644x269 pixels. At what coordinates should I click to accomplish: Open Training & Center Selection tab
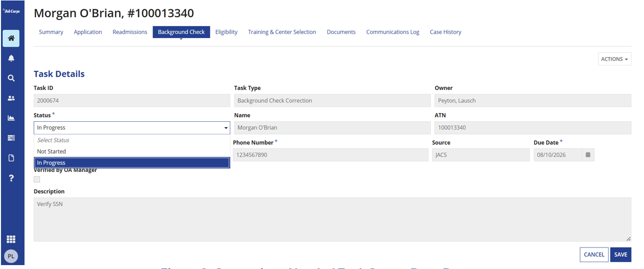pyautogui.click(x=282, y=32)
